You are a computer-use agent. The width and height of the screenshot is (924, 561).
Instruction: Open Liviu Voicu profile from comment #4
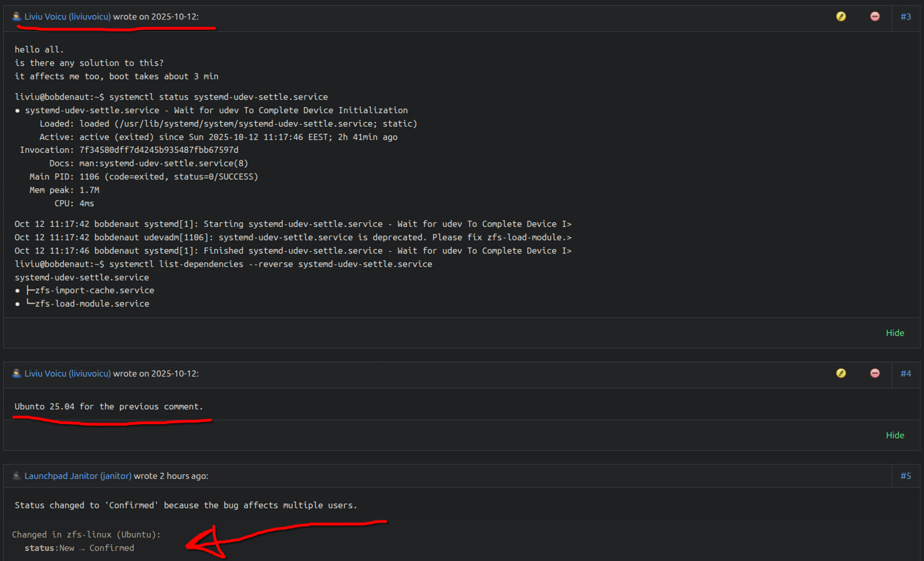[67, 373]
